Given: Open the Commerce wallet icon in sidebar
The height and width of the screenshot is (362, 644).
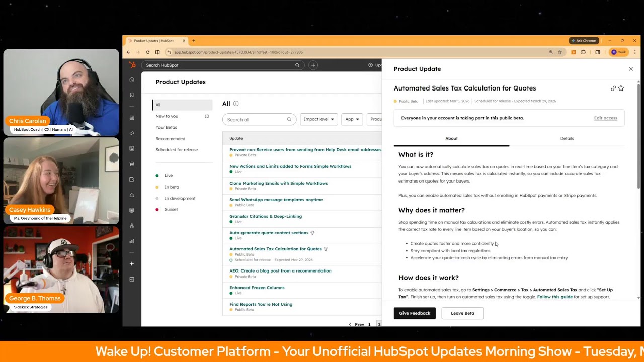Looking at the screenshot, I should (x=132, y=179).
